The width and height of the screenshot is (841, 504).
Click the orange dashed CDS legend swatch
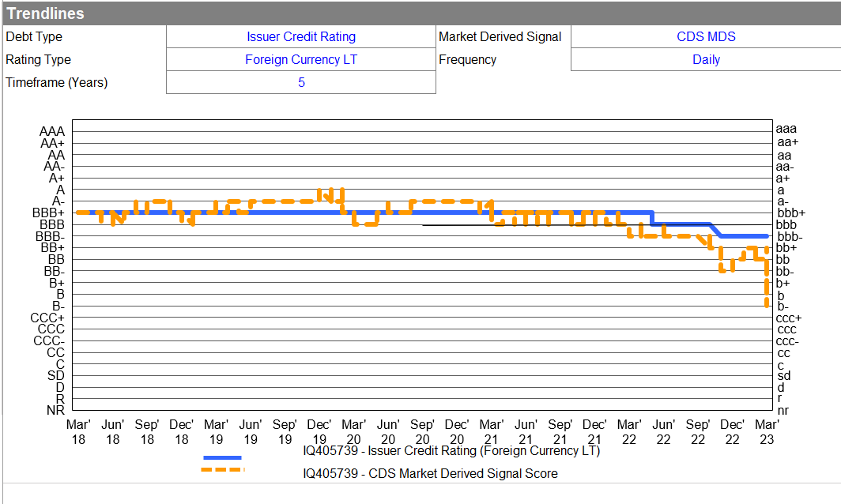(x=222, y=470)
